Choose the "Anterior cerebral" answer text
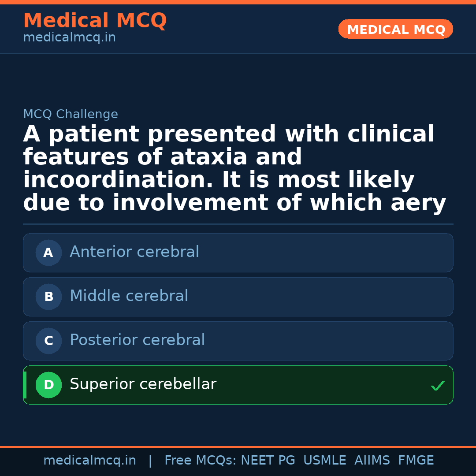476x476 pixels. tap(134, 252)
